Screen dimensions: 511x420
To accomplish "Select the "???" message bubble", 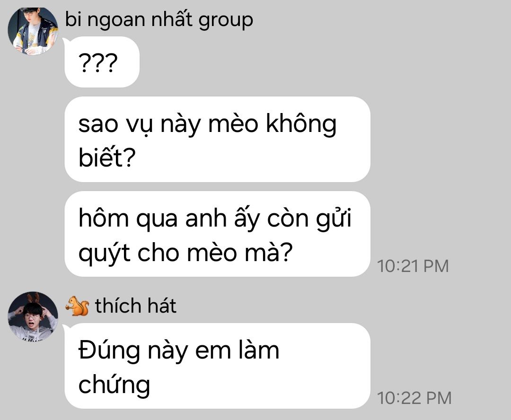I will (x=102, y=62).
